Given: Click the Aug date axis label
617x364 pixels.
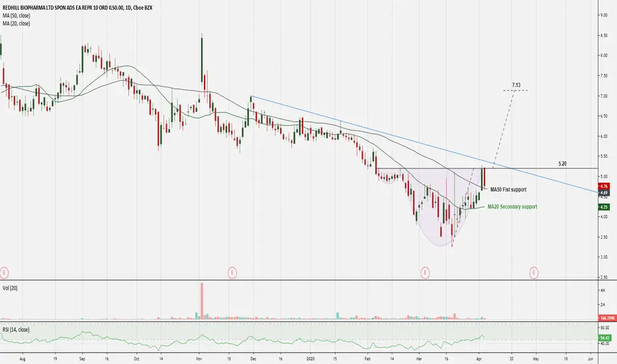Looking at the screenshot, I should click(x=22, y=359).
